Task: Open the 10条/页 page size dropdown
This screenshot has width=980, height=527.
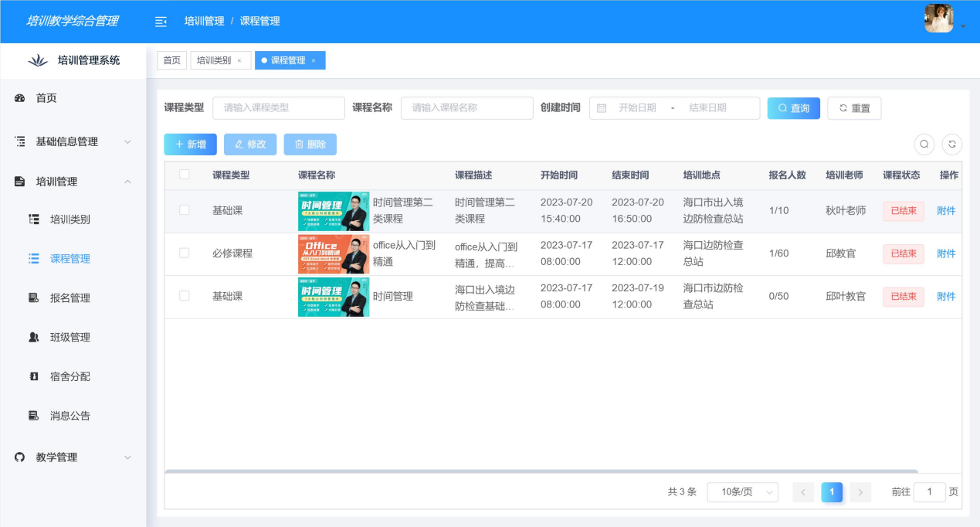Action: [742, 492]
